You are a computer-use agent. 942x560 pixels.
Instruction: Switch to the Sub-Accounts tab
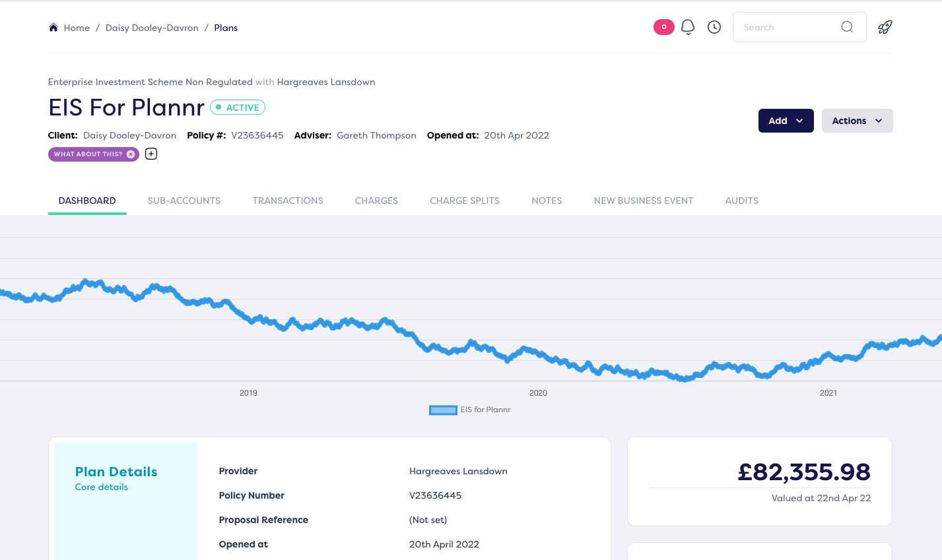tap(184, 201)
